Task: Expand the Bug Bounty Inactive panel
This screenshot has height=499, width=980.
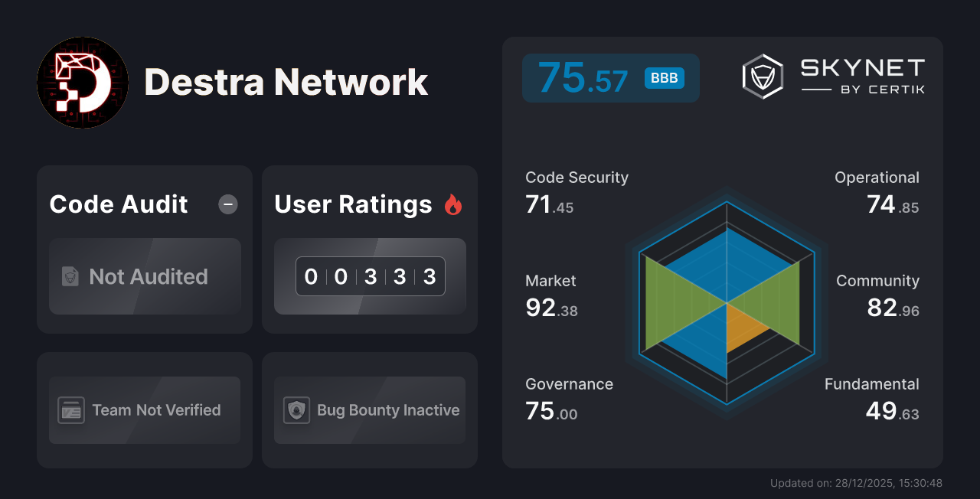Action: tap(369, 410)
